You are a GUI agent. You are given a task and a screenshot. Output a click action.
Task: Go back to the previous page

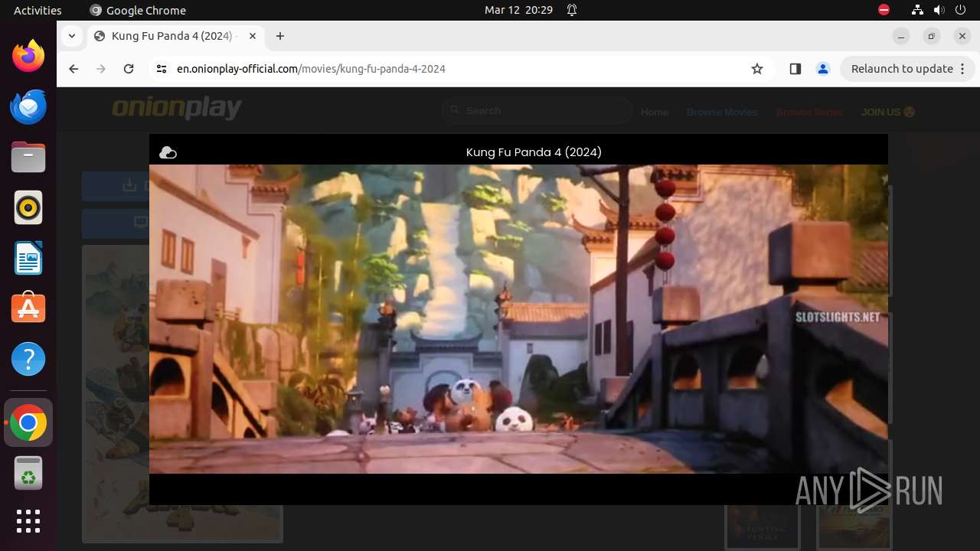tap(73, 69)
